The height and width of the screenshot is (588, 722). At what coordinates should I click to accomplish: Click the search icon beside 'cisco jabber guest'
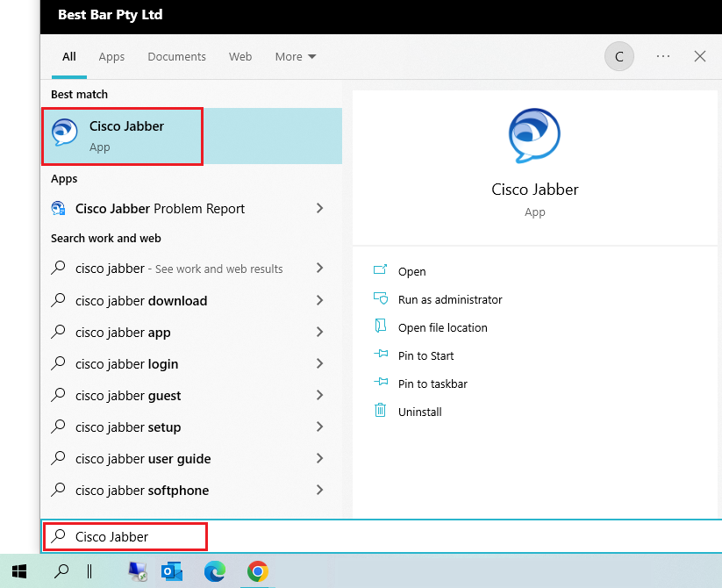pyautogui.click(x=58, y=395)
